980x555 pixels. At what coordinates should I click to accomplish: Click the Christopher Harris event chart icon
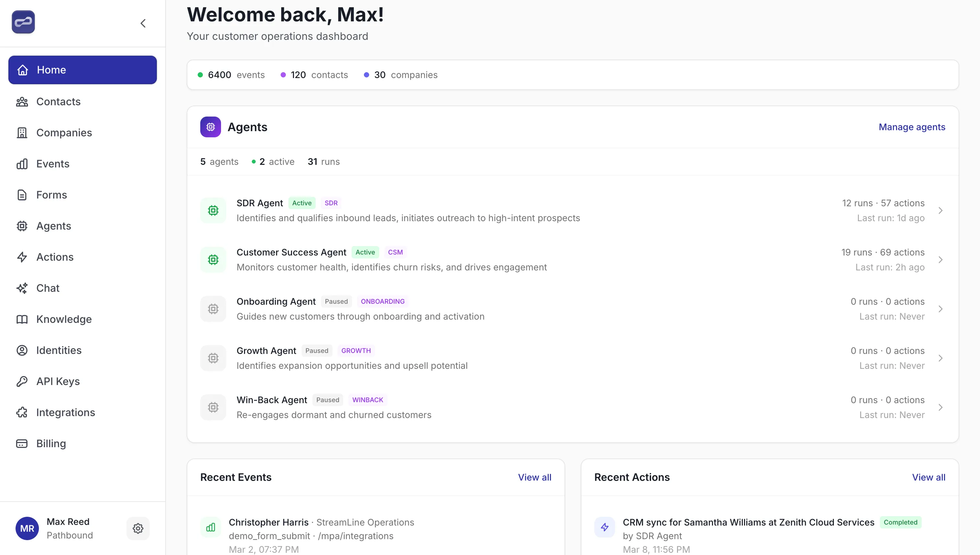point(211,527)
